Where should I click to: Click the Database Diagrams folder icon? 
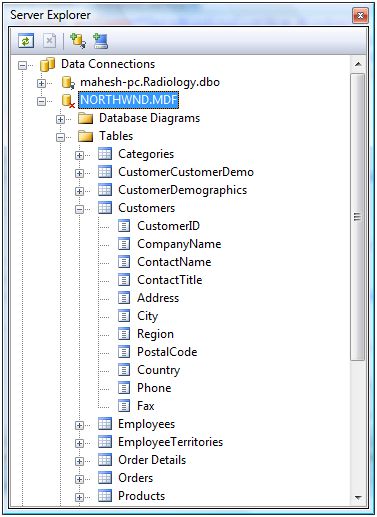(85, 118)
